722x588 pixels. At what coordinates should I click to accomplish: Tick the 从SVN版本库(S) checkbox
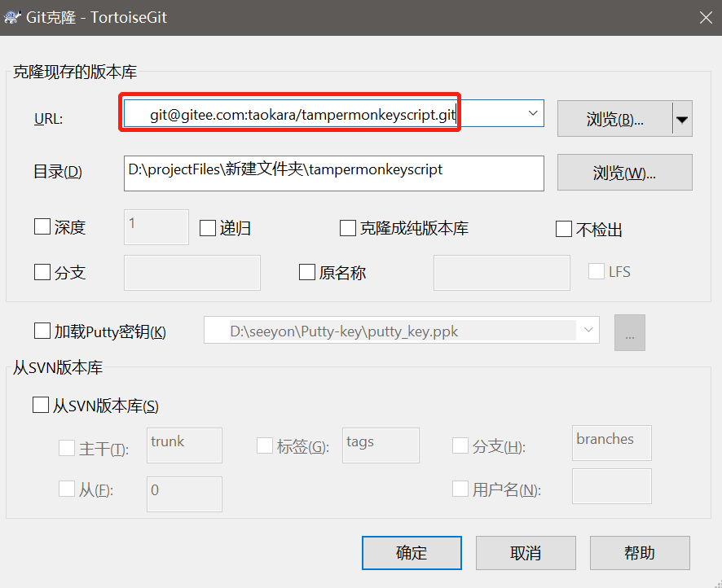[41, 406]
